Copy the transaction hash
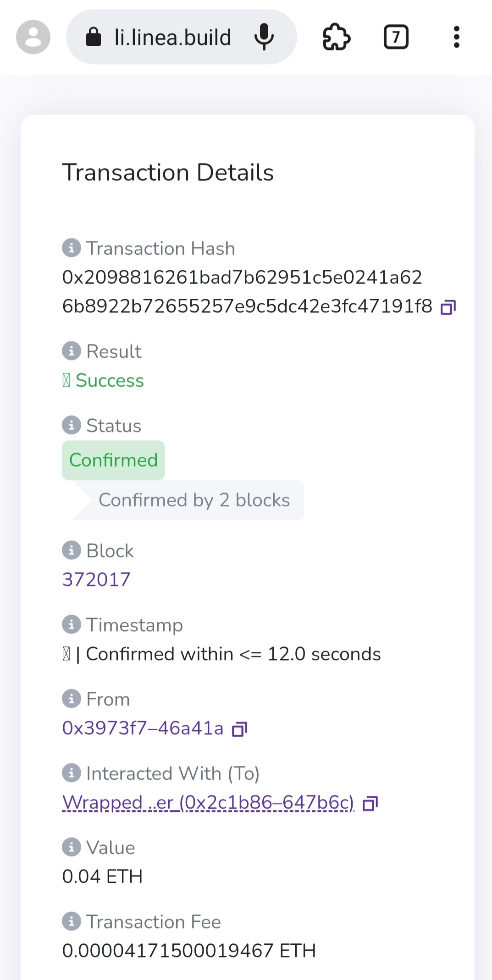The image size is (492, 980). point(448,307)
